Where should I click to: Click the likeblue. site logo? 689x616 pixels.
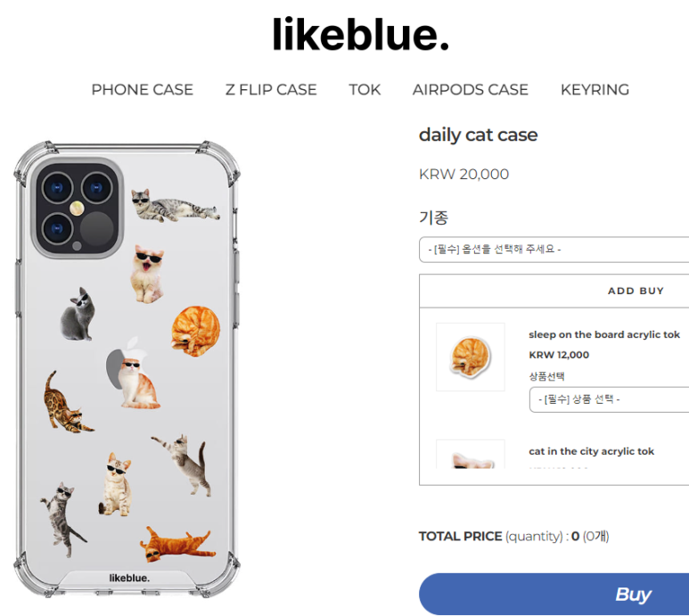360,34
